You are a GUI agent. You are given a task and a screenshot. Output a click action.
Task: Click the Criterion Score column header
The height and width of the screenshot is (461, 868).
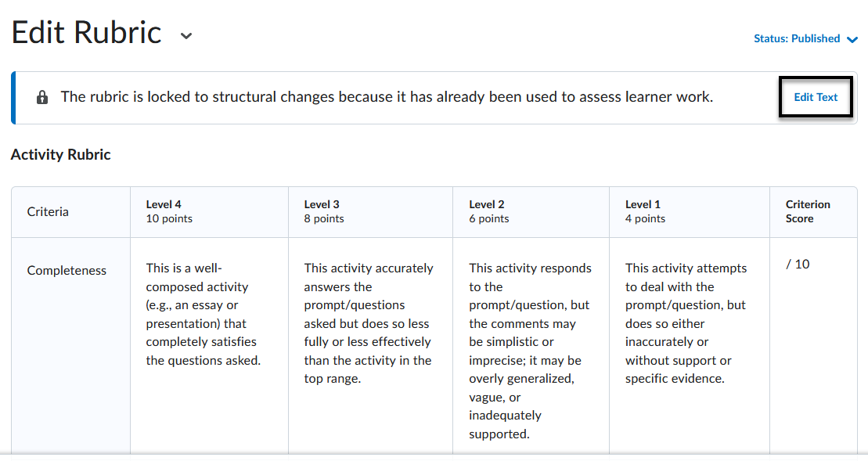point(808,211)
